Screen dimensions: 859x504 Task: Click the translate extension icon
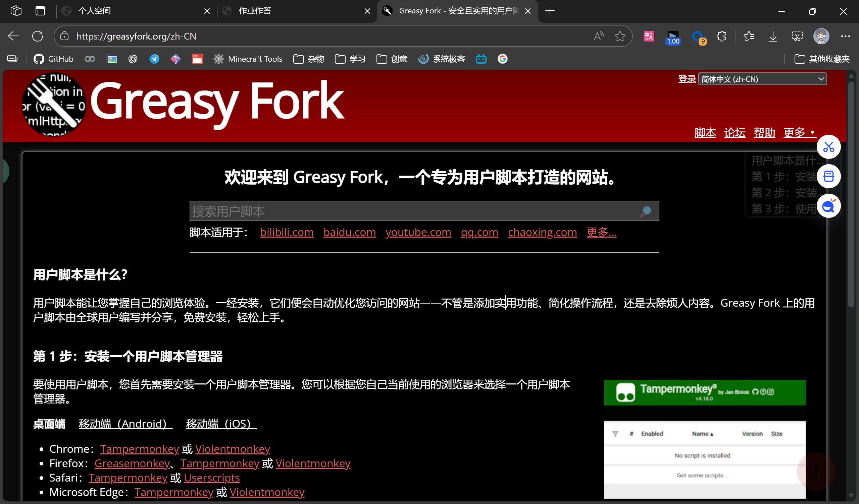pyautogui.click(x=649, y=36)
